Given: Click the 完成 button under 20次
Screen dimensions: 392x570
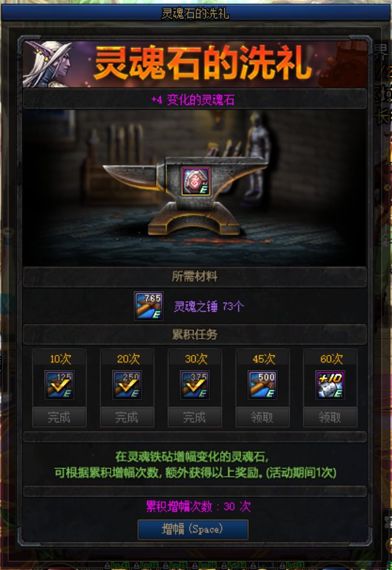Looking at the screenshot, I should click(127, 417).
